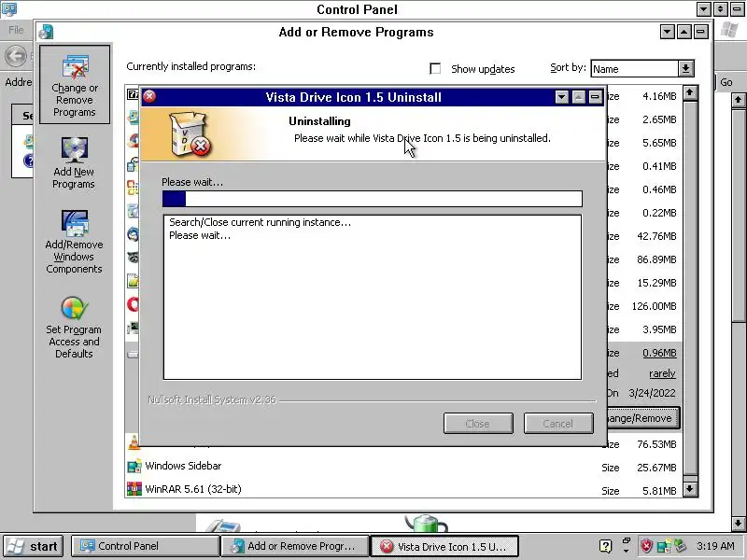
Task: Click the help balloon icon in taskbar
Action: point(605,546)
